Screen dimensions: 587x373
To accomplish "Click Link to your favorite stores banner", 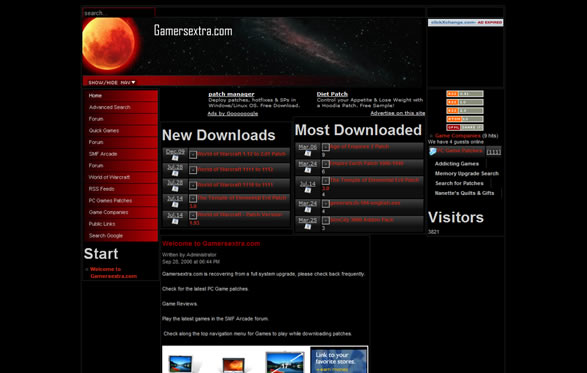I will [339, 360].
